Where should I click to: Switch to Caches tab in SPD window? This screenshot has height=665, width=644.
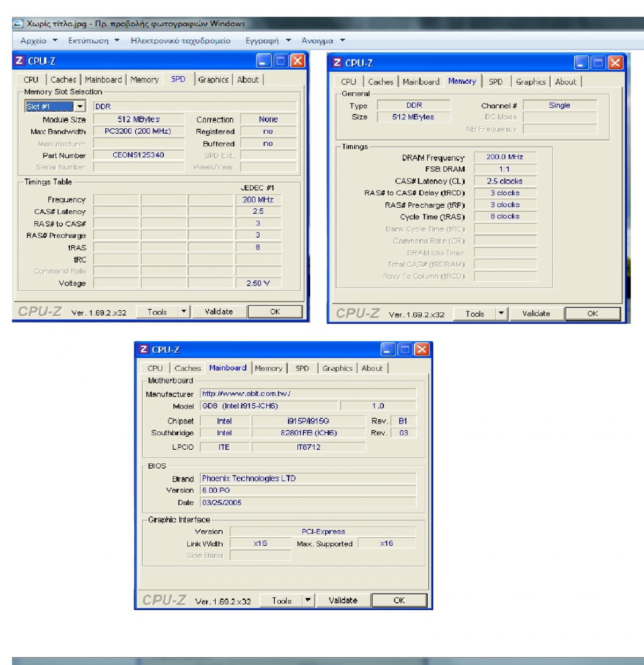click(x=63, y=79)
